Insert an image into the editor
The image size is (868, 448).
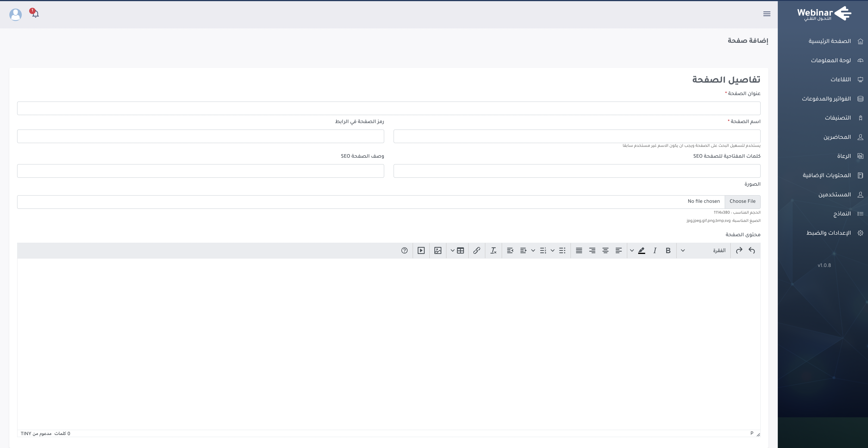pos(438,250)
